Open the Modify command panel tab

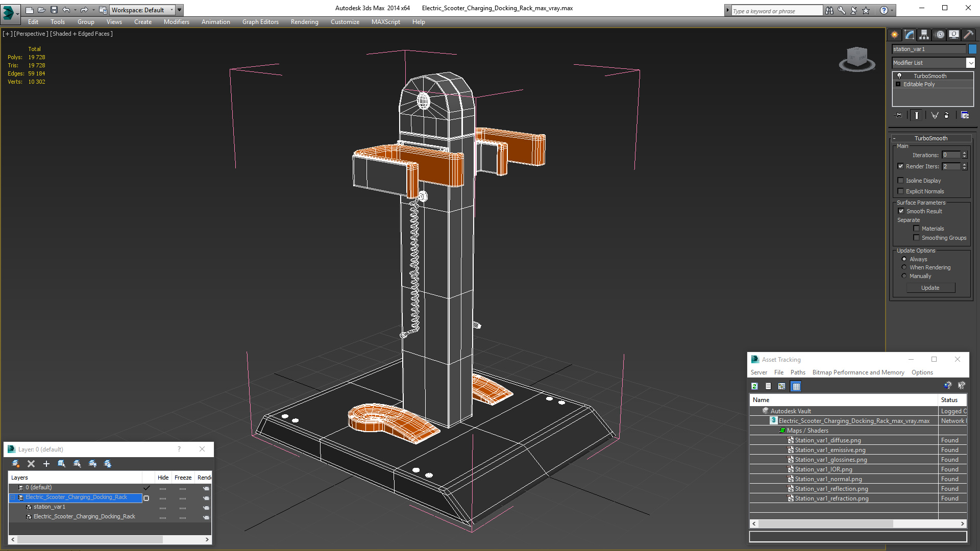910,35
